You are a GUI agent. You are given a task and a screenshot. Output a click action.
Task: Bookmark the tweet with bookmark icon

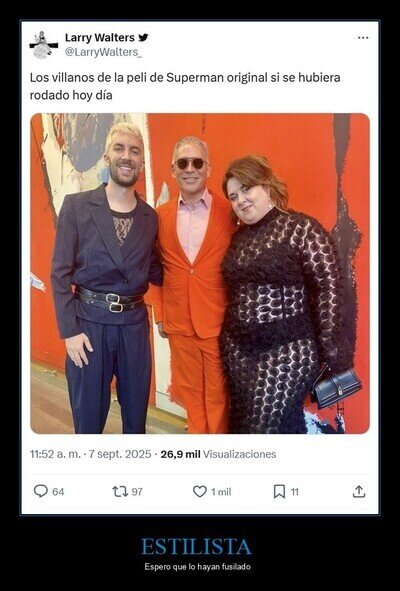[x=279, y=491]
